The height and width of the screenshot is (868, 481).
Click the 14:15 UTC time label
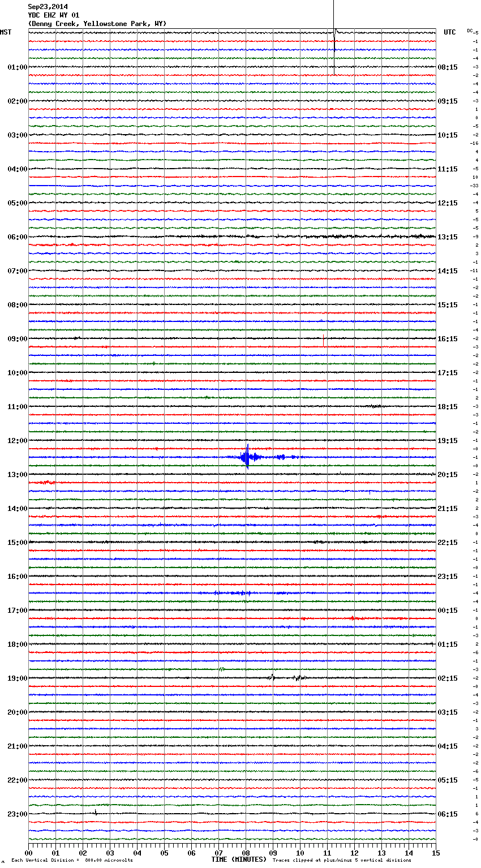point(448,271)
